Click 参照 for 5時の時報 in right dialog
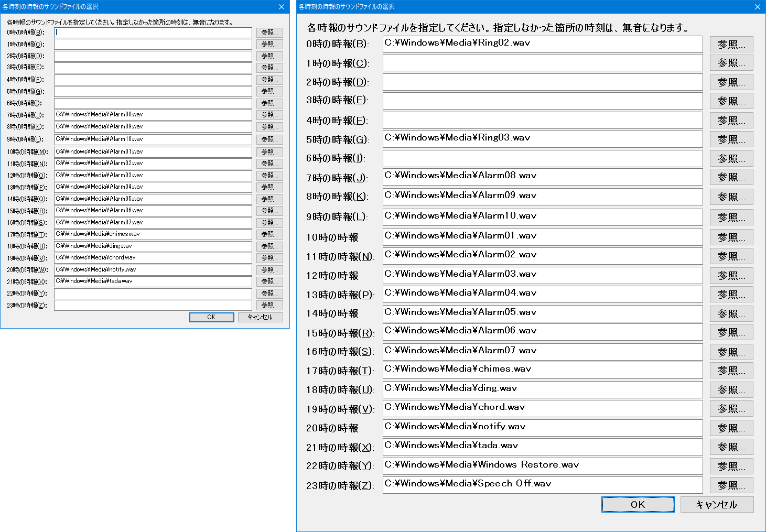 (x=731, y=139)
